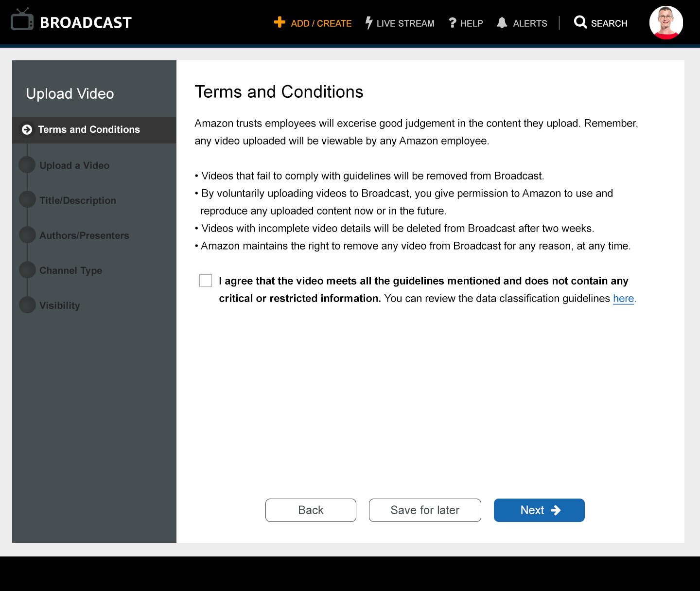Viewport: 700px width, 591px height.
Task: Go to the Upload a Video step
Action: pyautogui.click(x=74, y=165)
